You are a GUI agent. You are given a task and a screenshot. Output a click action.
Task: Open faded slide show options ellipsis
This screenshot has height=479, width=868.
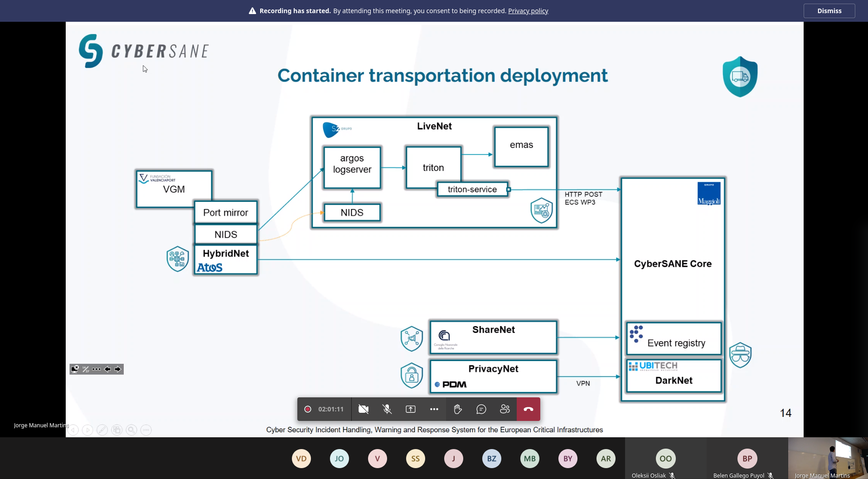[x=146, y=430]
